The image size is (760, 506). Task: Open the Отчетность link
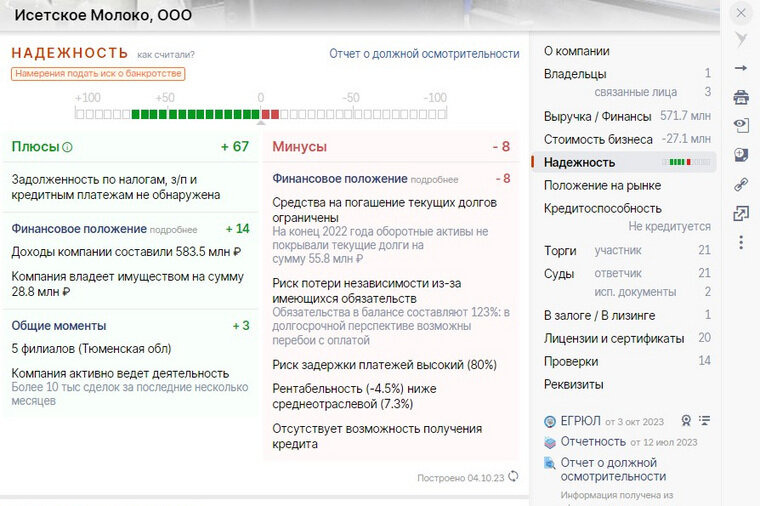pos(593,442)
